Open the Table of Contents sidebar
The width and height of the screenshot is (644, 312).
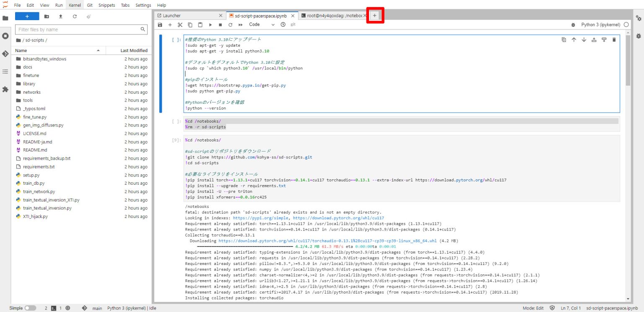coord(5,71)
